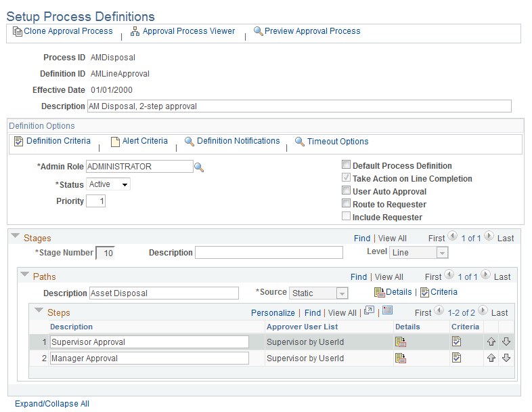Screen dimensions: 532x412
Task: Collapse the Steps section triangle
Action: pyautogui.click(x=39, y=310)
